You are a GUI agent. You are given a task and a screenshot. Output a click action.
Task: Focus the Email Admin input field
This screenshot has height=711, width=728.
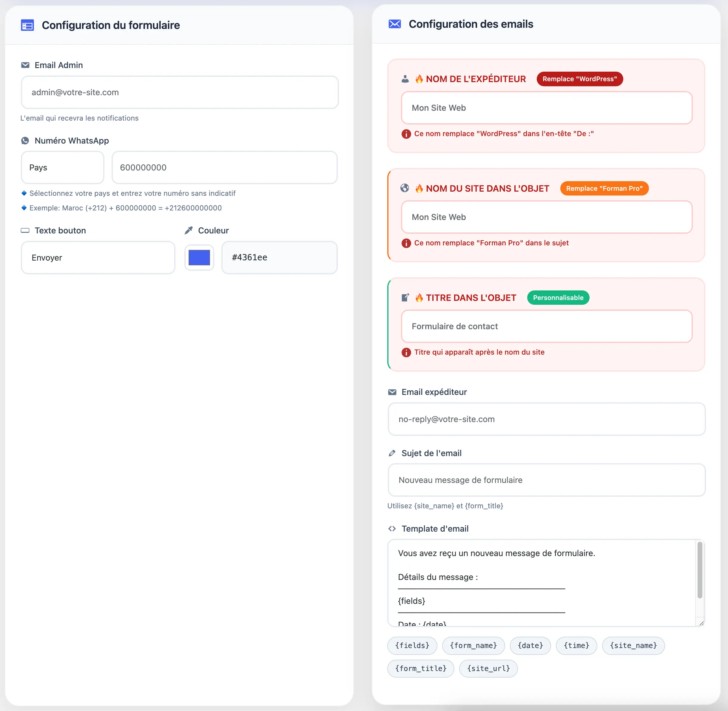(180, 92)
